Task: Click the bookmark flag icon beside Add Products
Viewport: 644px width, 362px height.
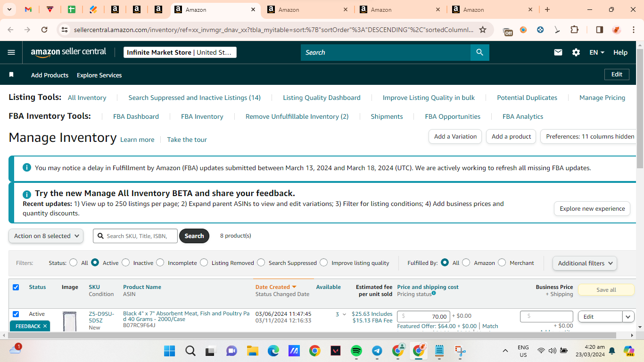Action: [x=11, y=75]
